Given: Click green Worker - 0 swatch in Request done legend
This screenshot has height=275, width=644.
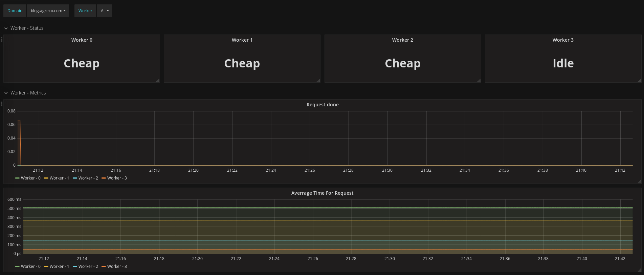Looking at the screenshot, I should click(x=17, y=178).
